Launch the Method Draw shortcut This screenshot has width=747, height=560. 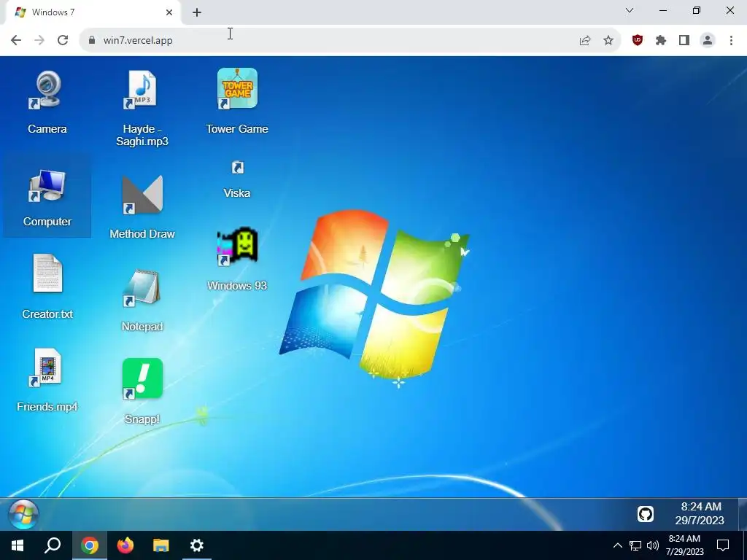142,207
